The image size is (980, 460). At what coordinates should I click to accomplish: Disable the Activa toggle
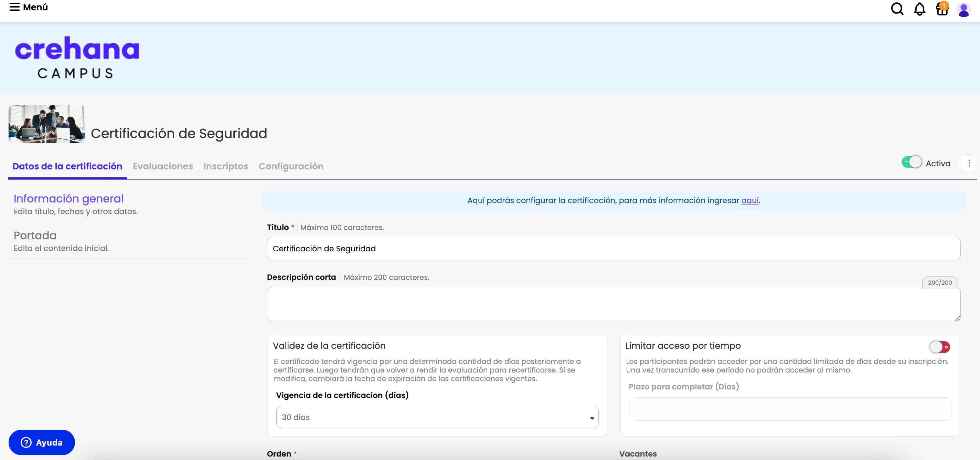tap(912, 162)
